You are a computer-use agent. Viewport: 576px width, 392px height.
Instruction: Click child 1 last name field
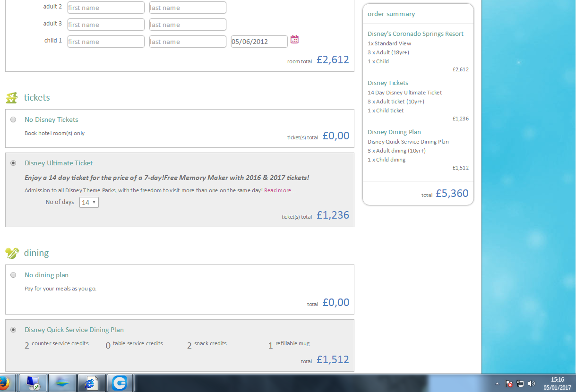[188, 42]
